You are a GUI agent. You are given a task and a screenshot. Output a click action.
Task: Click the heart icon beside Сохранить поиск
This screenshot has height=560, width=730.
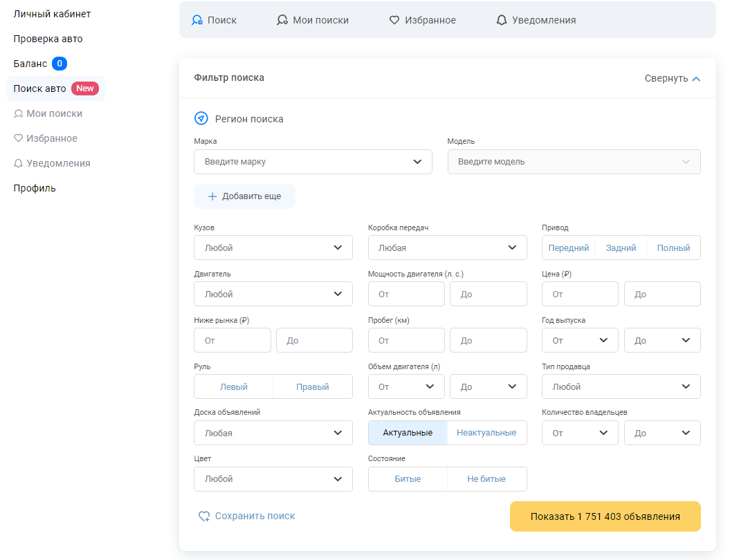pyautogui.click(x=204, y=516)
